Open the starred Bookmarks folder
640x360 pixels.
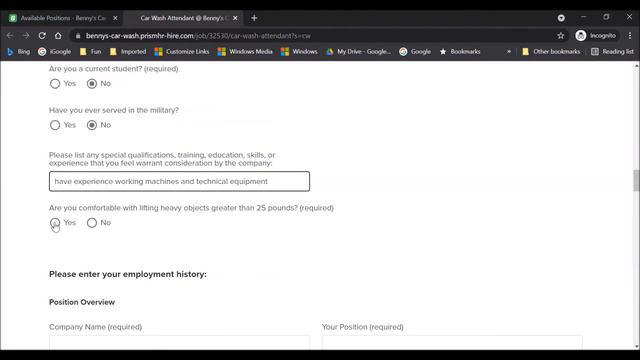click(460, 51)
